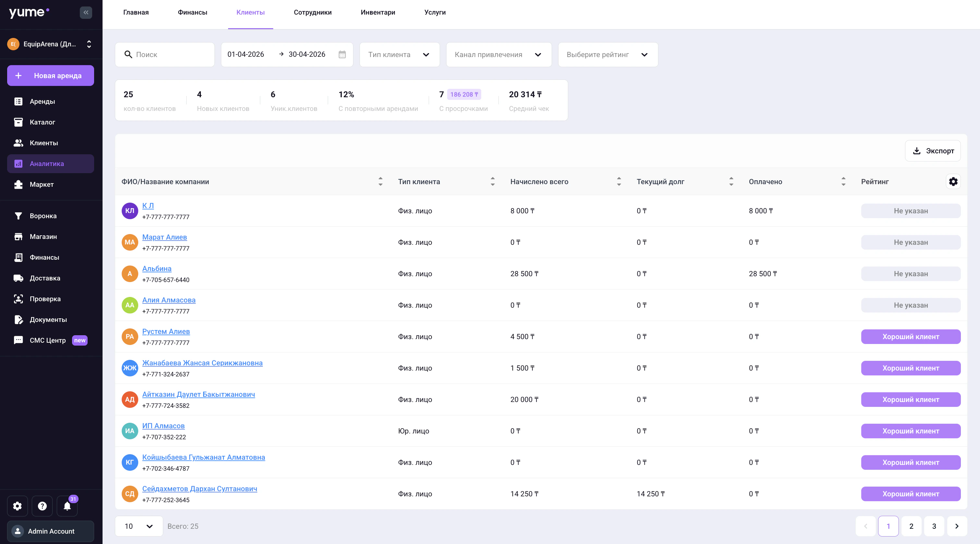Switch to Финансы top tab
Image resolution: width=980 pixels, height=544 pixels.
[192, 13]
